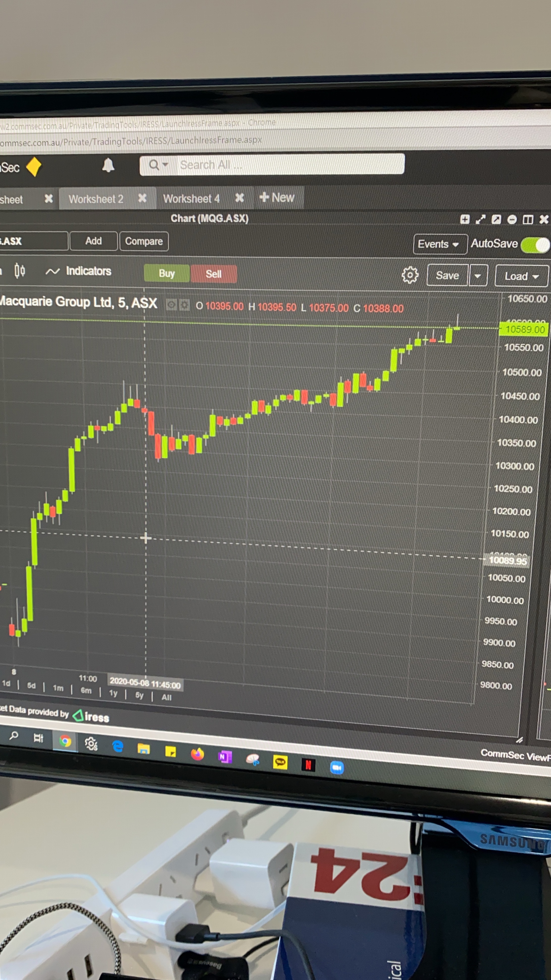Click the plus icon in chart header
Screen dimensions: 551x980
point(465,219)
